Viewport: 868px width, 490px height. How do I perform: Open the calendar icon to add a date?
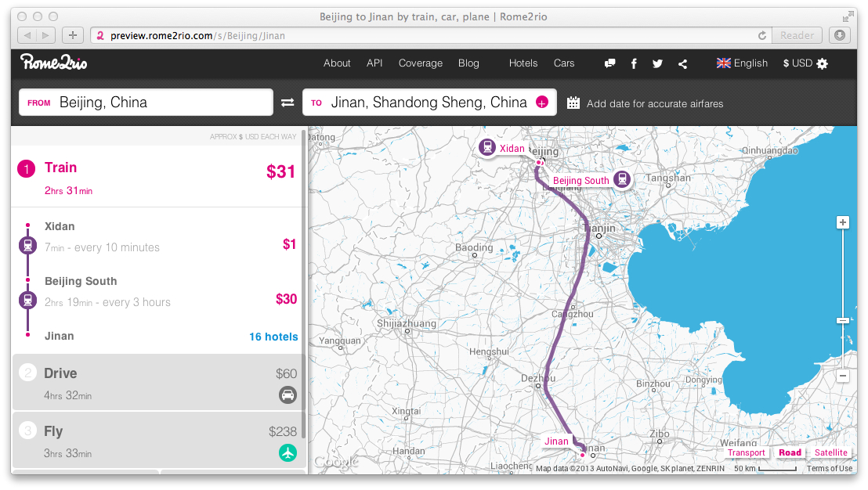[573, 103]
